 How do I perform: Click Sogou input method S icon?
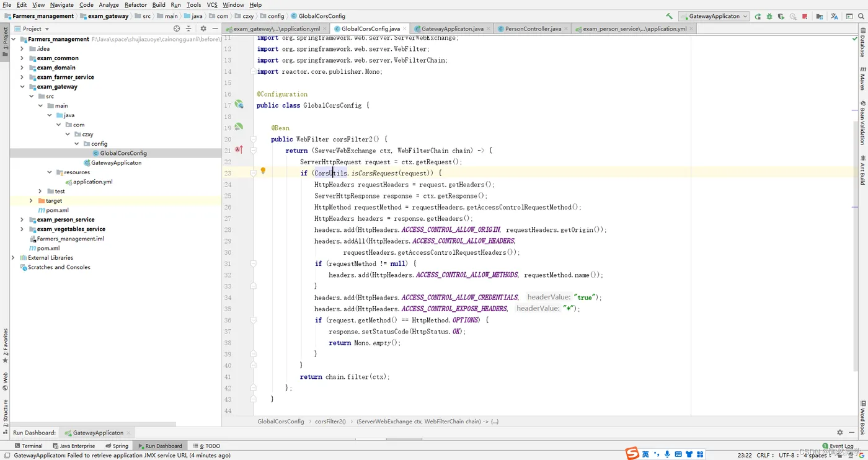[632, 454]
